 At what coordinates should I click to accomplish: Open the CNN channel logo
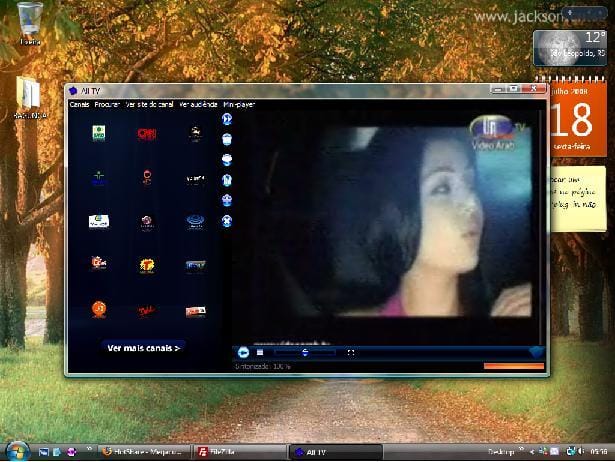click(147, 134)
